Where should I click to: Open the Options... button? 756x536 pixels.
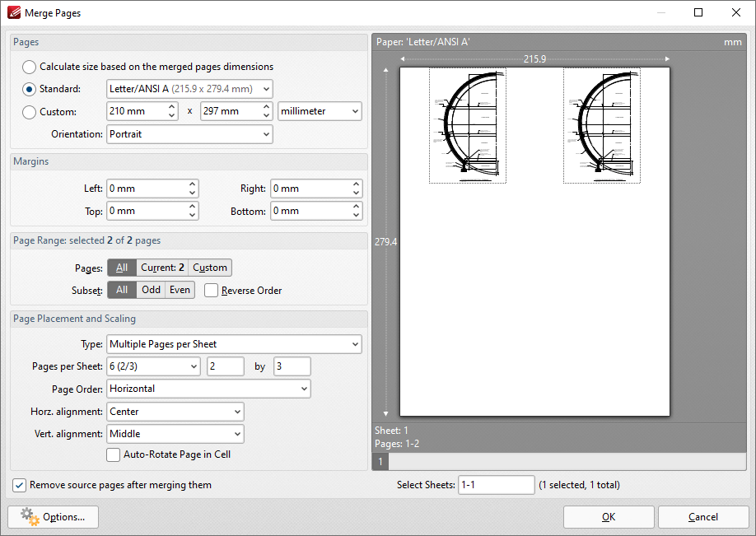tap(53, 517)
